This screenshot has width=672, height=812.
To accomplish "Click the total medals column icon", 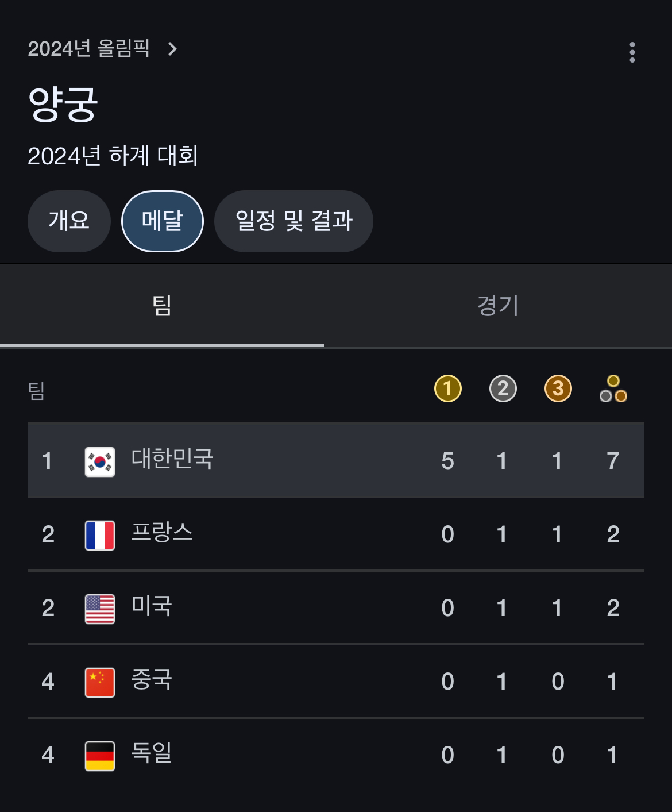I will pyautogui.click(x=613, y=389).
